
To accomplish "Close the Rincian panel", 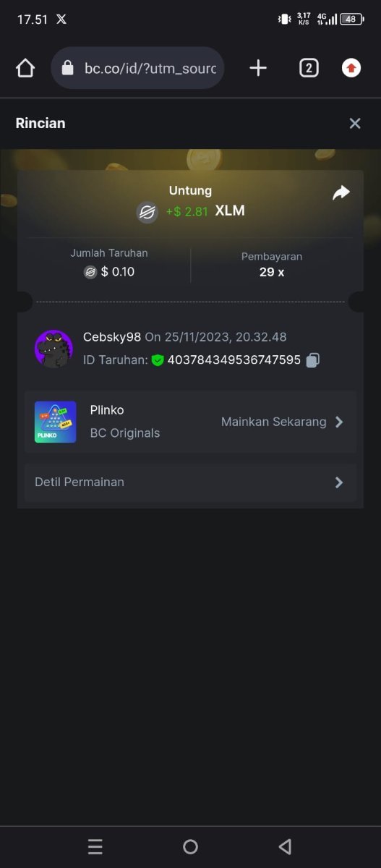I will [355, 124].
